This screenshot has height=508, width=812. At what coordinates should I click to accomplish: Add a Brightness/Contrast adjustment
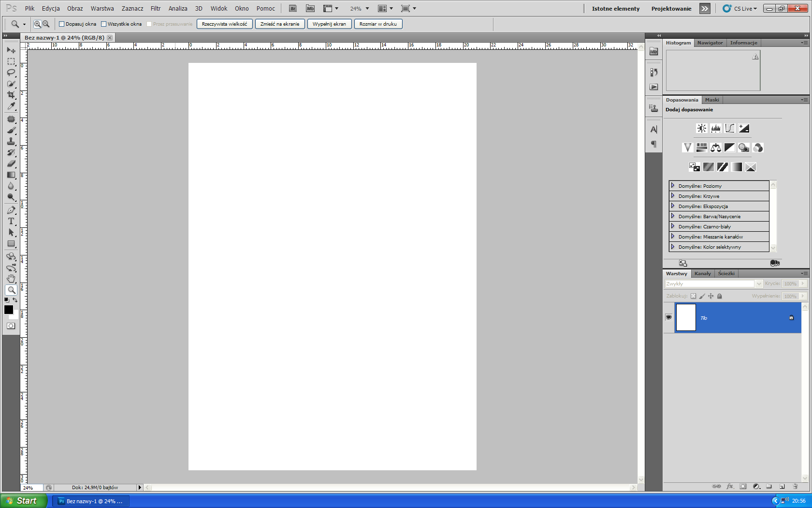point(701,128)
